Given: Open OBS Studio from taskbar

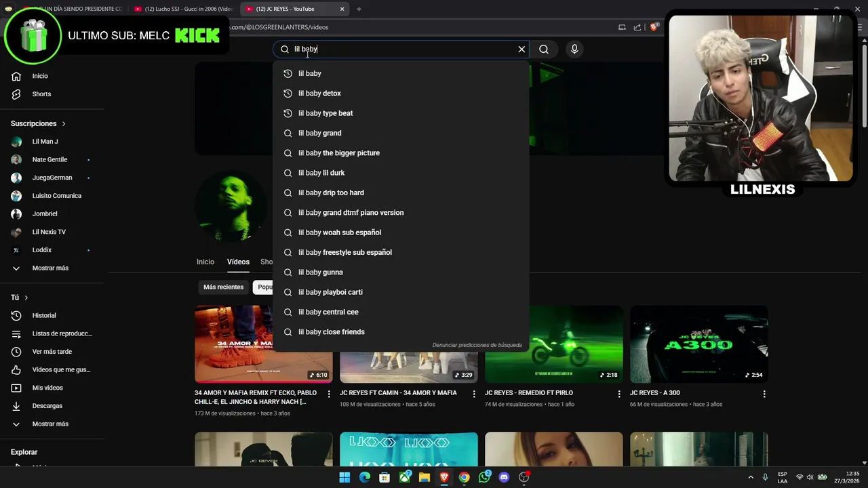Looking at the screenshot, I should (x=524, y=477).
